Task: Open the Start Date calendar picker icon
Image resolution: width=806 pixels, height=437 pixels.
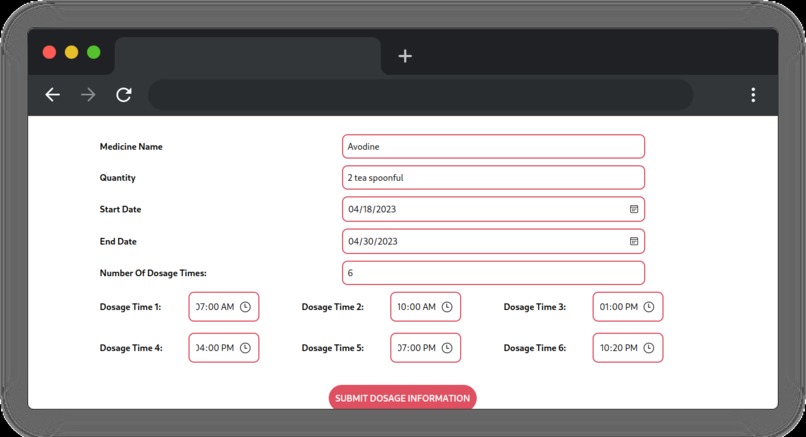Action: tap(634, 209)
